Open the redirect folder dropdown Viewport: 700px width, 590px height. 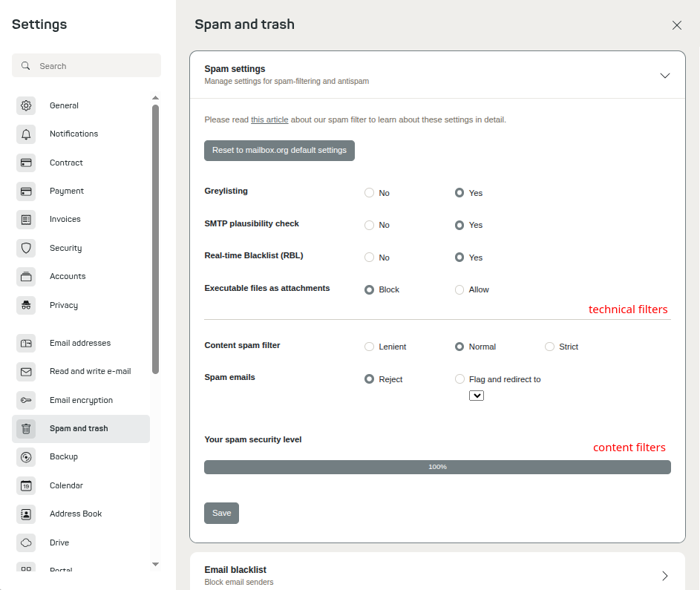pyautogui.click(x=477, y=396)
